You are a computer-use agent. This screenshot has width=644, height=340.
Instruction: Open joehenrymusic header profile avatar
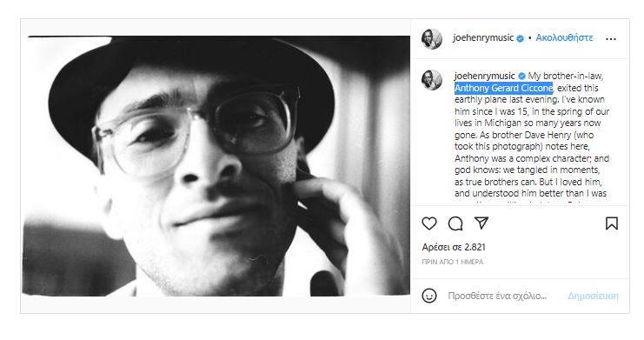click(432, 39)
